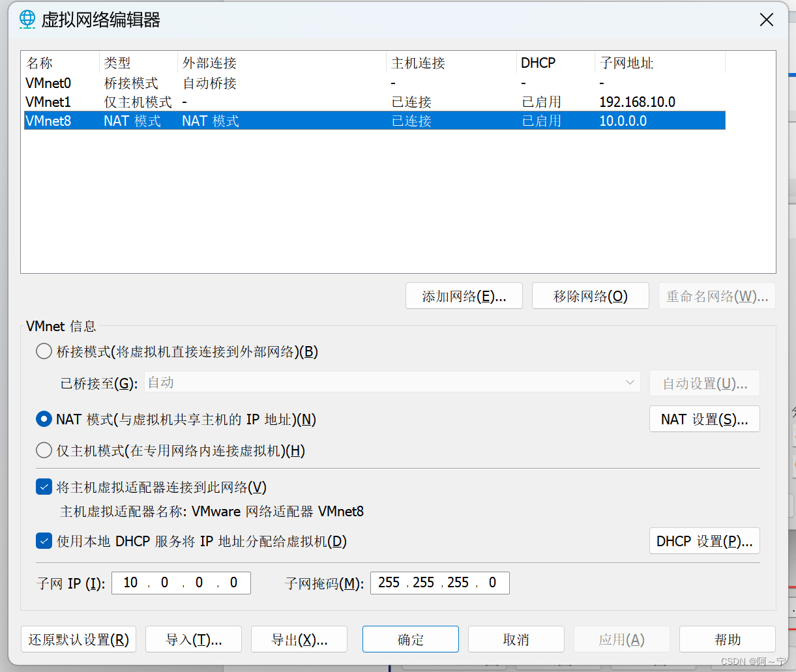
Task: Click subnet address 10.0.0.0 cell
Action: (623, 121)
